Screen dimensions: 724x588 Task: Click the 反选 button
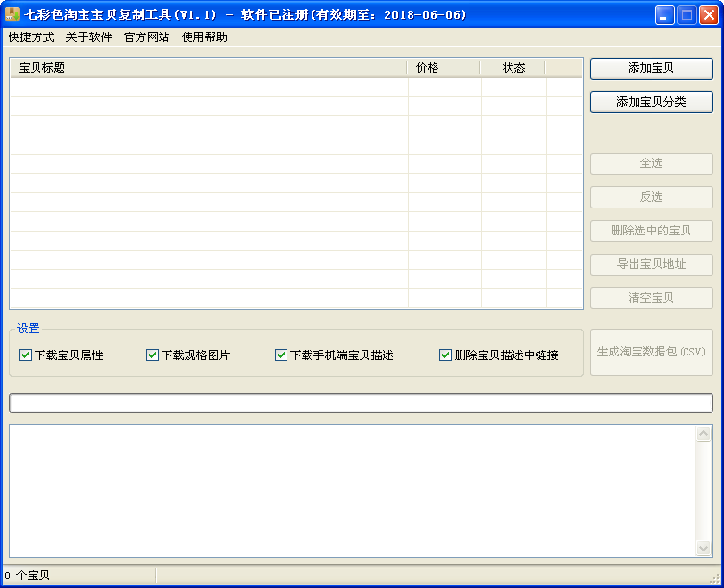point(652,197)
